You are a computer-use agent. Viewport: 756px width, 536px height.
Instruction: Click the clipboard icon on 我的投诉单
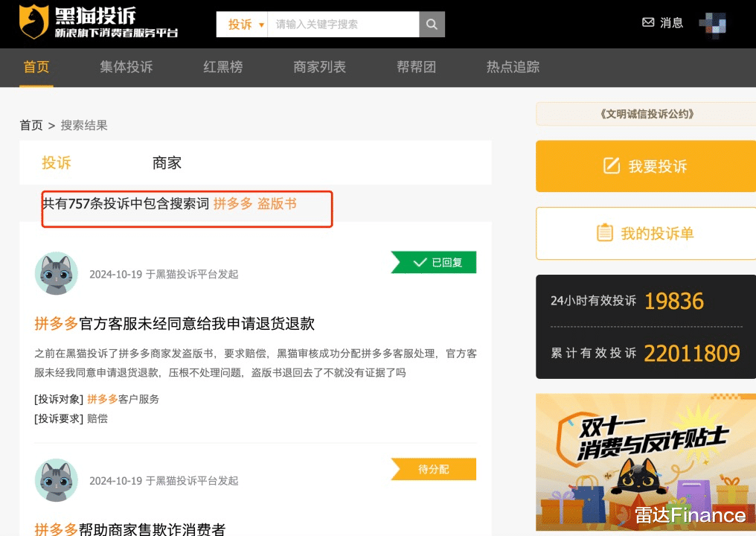[605, 232]
